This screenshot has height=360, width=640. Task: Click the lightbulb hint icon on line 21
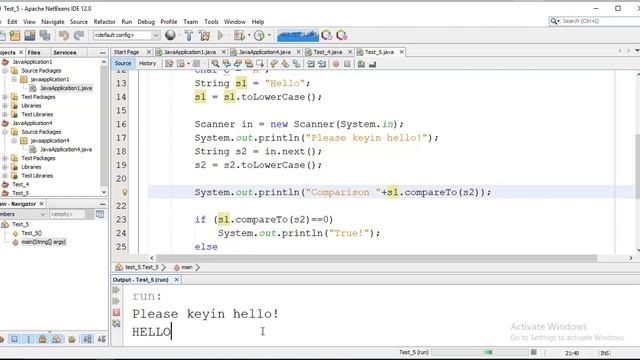(x=124, y=192)
